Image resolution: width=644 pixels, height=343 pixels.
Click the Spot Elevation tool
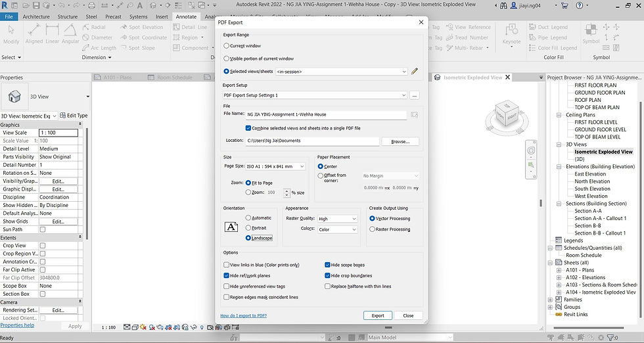(142, 27)
